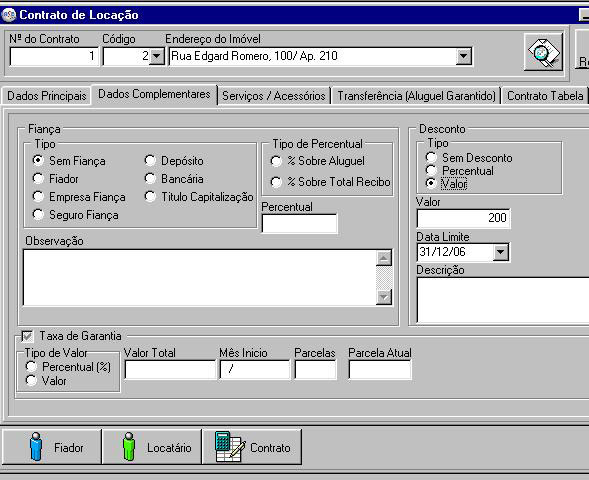Viewport: 589px width, 480px height.
Task: Click the Mês Inicio input field
Action: click(x=255, y=370)
